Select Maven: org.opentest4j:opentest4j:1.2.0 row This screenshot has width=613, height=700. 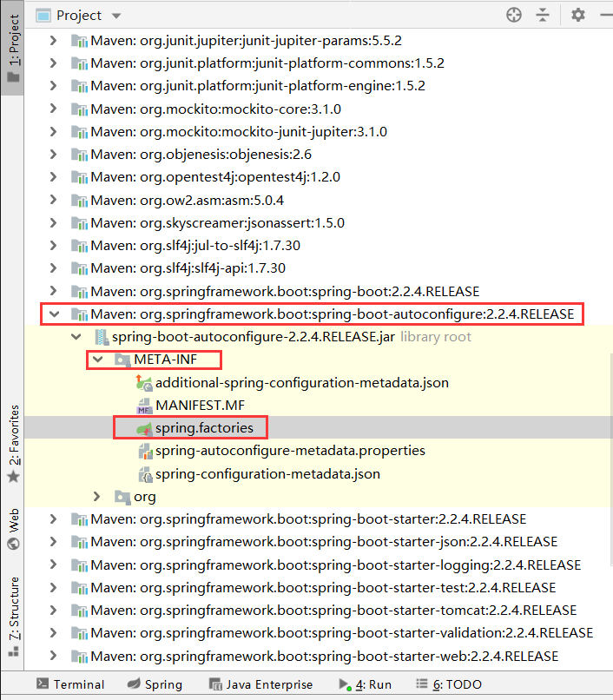click(x=215, y=177)
